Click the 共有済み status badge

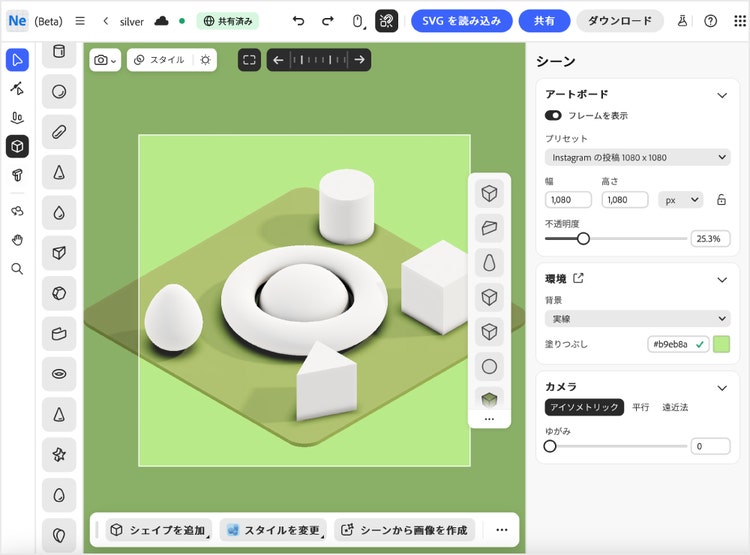point(228,21)
